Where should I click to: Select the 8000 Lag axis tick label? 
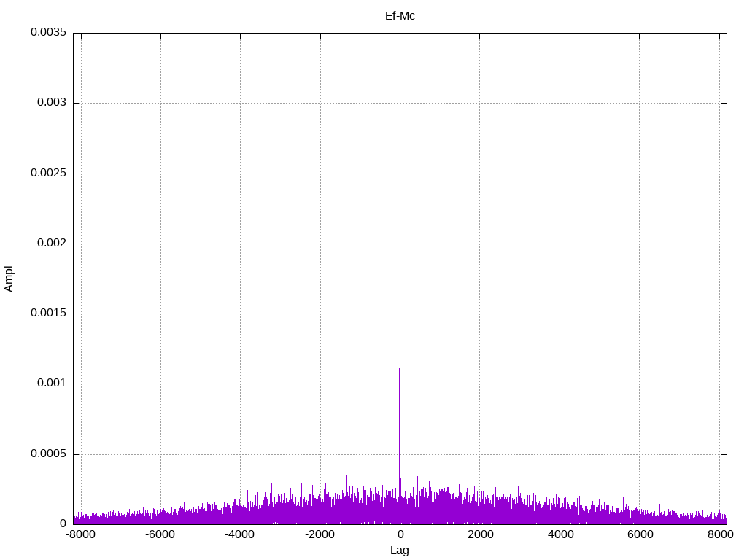tap(719, 534)
